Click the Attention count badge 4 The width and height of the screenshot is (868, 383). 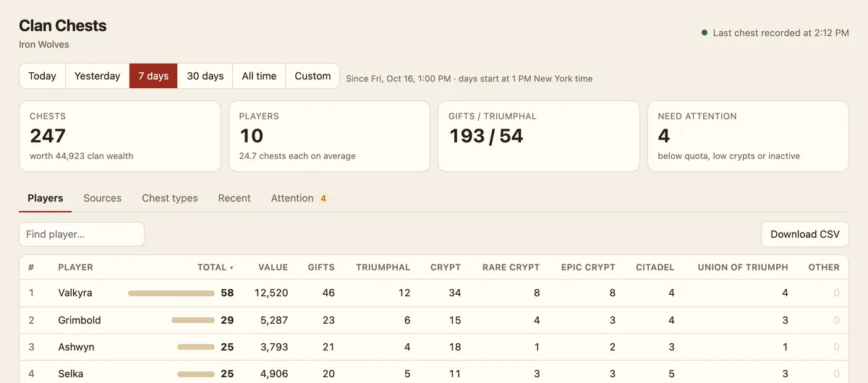coord(323,198)
